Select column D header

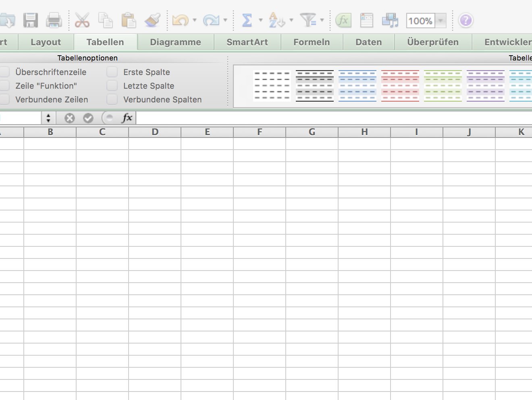coord(155,132)
